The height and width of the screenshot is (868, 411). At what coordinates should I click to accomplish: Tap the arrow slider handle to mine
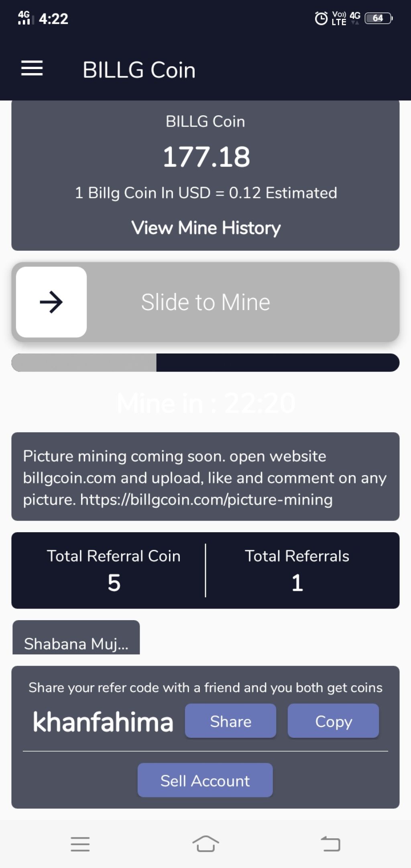pos(51,302)
